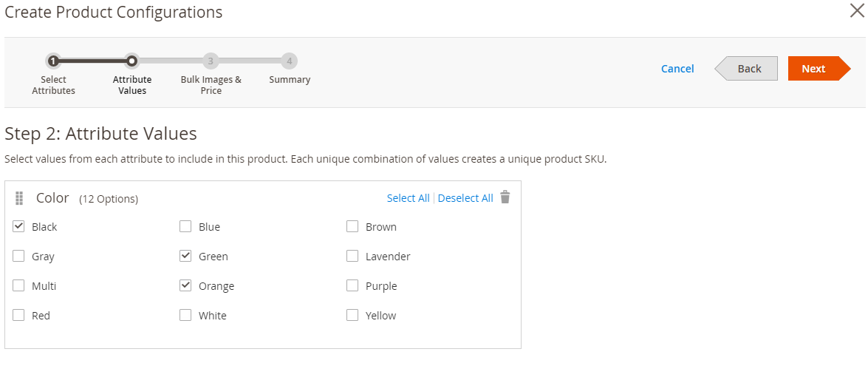868x383 pixels.
Task: Click the Cancel link
Action: 677,69
